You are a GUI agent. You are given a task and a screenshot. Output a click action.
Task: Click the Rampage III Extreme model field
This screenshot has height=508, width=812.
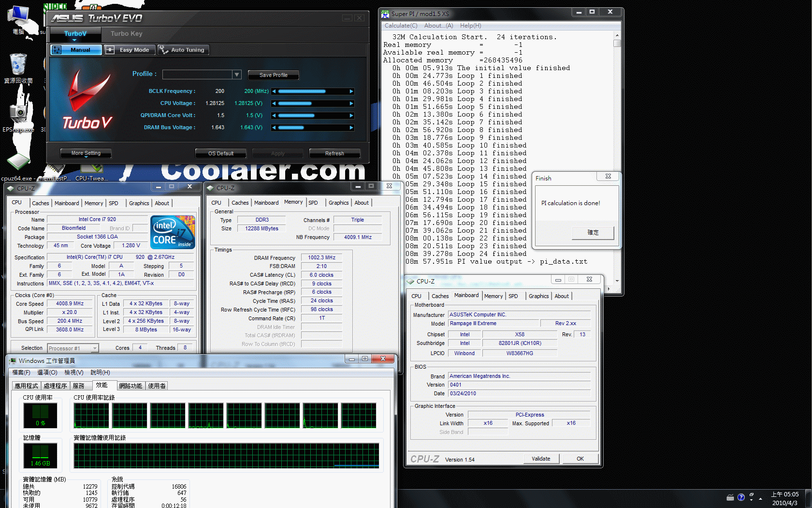click(493, 324)
